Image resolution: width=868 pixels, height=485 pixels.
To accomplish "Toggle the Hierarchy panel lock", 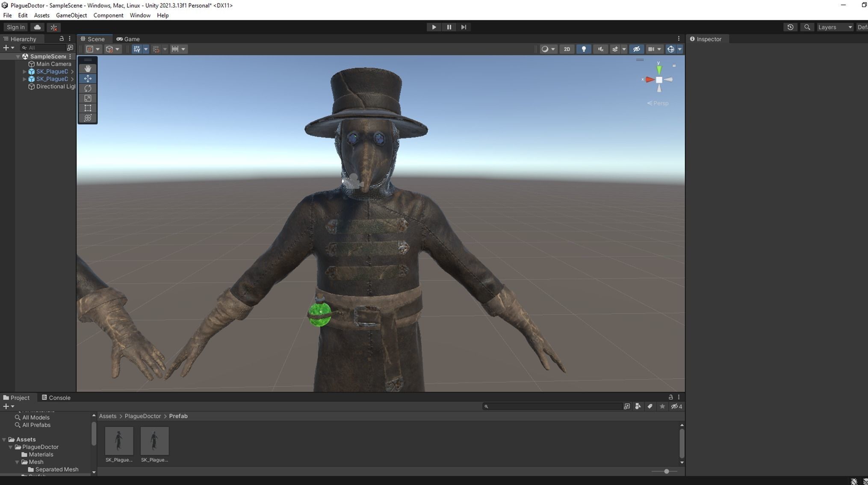I will [61, 38].
